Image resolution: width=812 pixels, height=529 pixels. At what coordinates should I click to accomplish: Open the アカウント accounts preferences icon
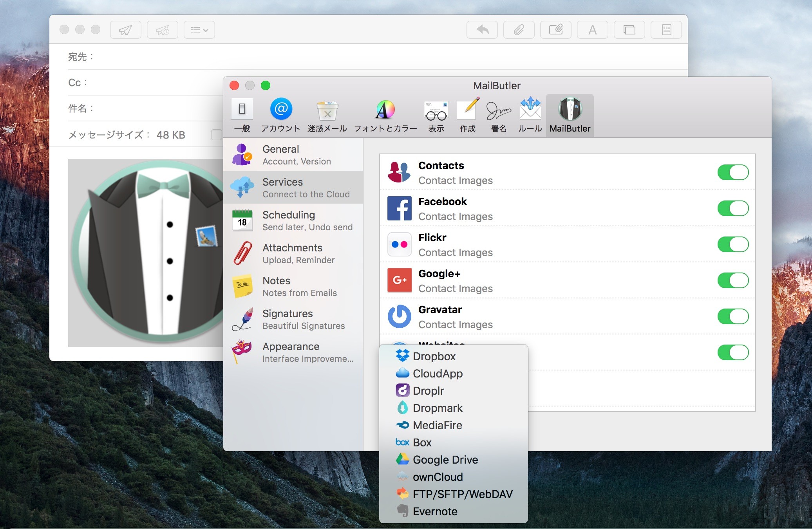(x=281, y=109)
